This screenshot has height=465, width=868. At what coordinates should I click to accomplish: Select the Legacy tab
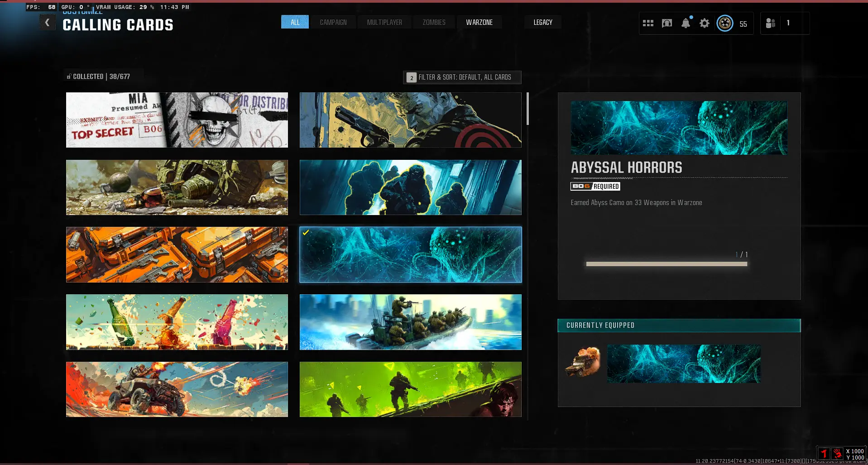coord(542,22)
